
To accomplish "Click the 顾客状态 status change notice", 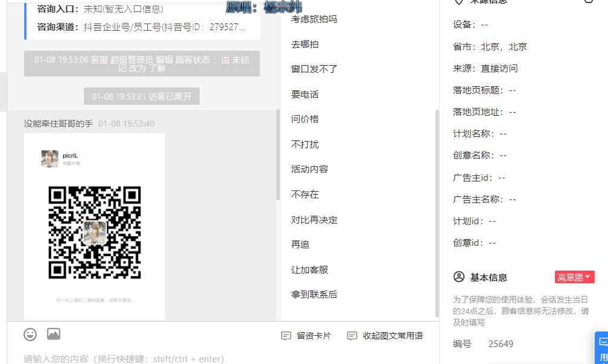I will pos(142,64).
